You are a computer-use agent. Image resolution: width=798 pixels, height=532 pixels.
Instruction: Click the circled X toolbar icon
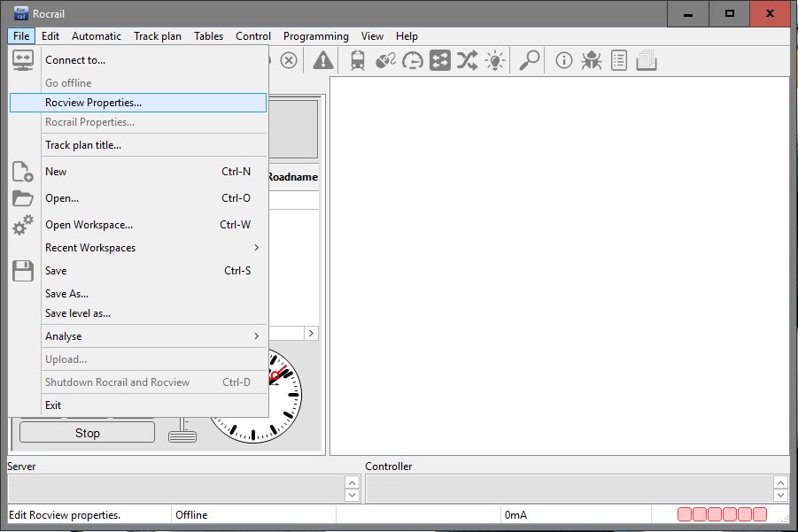(289, 60)
